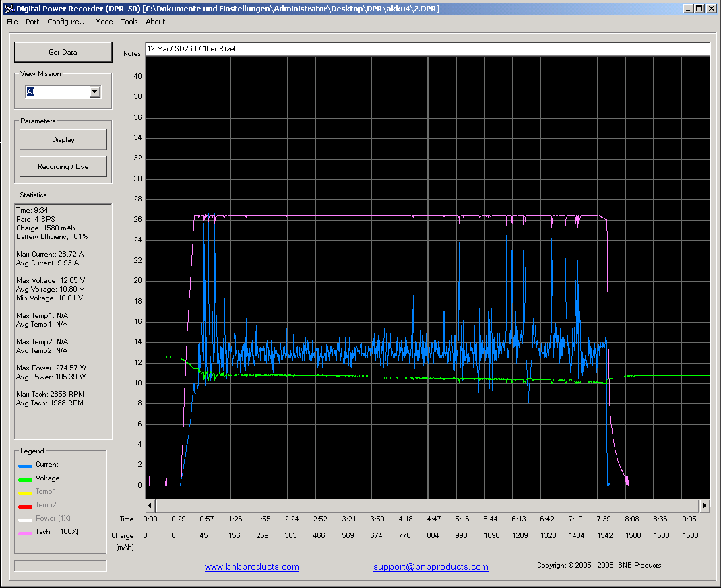This screenshot has width=721, height=588.
Task: Click the Avg Current: 9.93 A statistic
Action: click(x=47, y=263)
